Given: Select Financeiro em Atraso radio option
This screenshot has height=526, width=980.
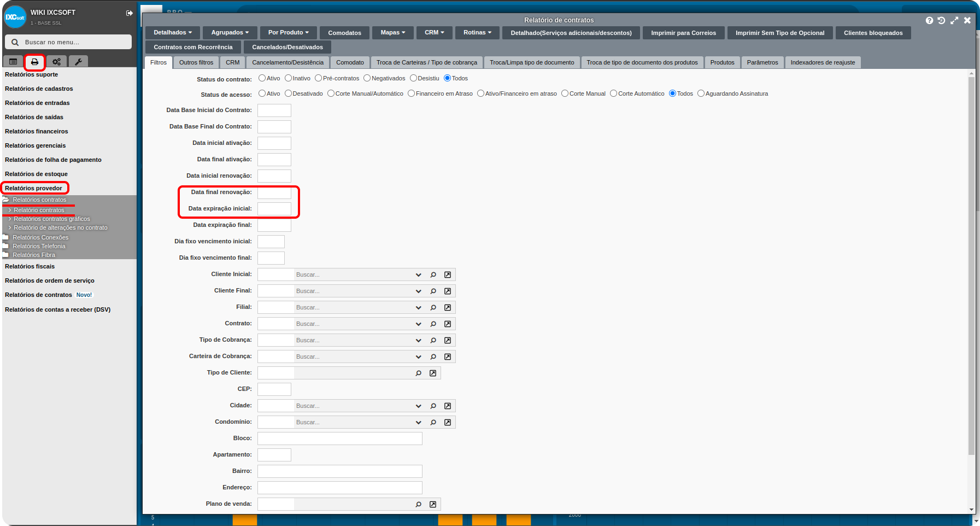Looking at the screenshot, I should coord(411,93).
